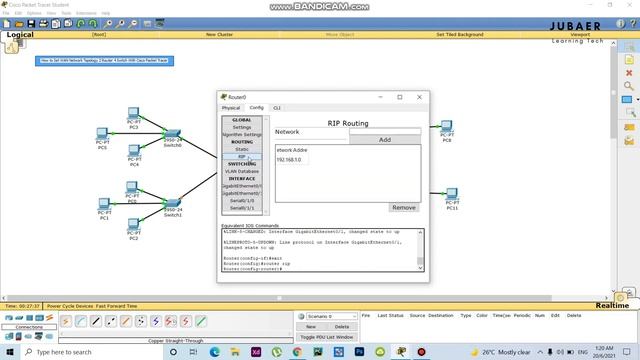
Task: Select the Add Simple PDU envelope tool
Action: coord(629,127)
